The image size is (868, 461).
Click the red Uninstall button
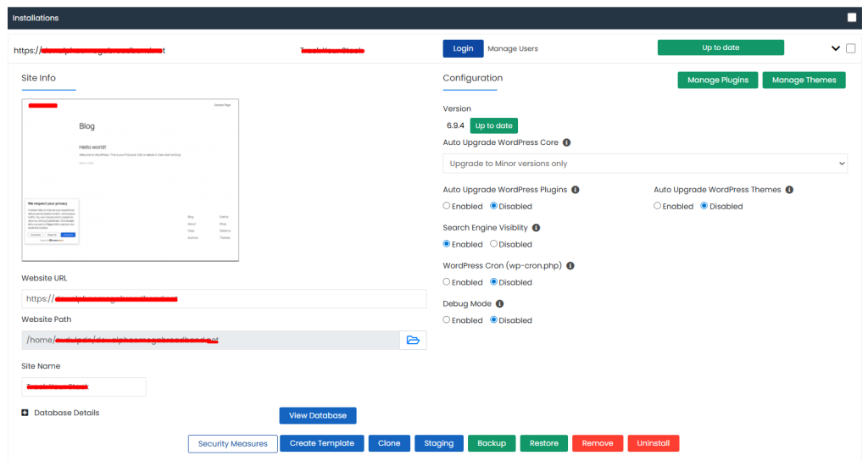coord(653,443)
